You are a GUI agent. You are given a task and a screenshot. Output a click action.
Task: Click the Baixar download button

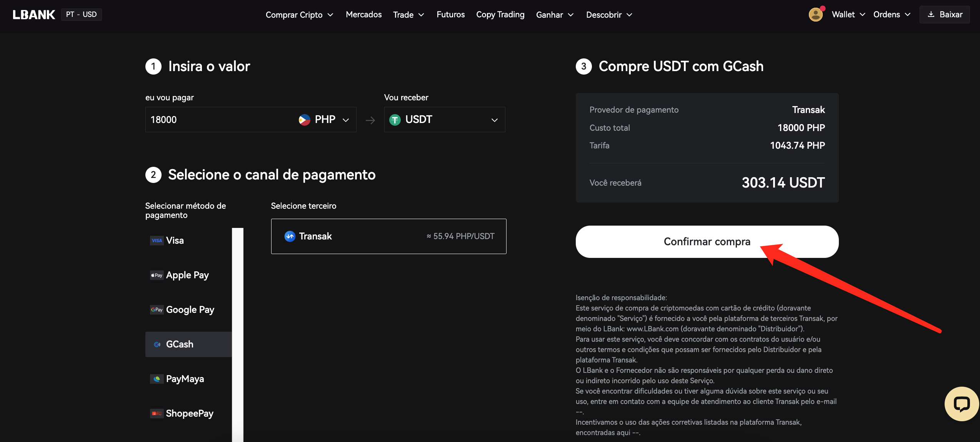tap(945, 15)
